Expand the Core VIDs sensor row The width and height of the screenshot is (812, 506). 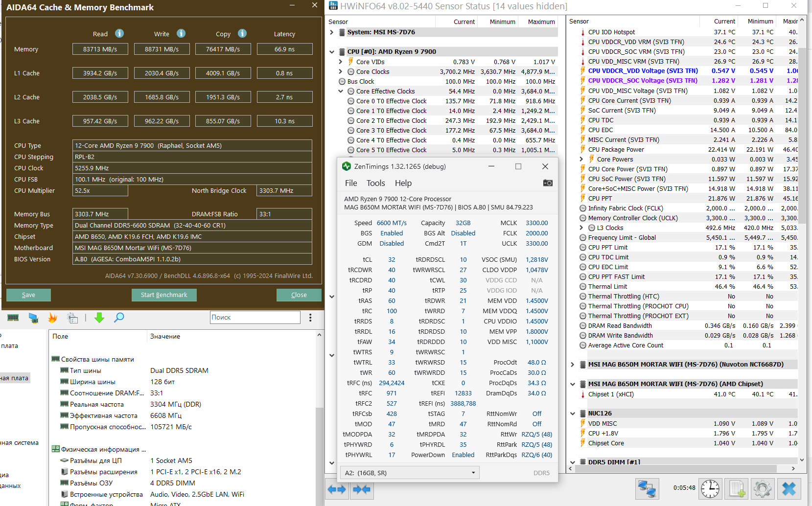tap(341, 62)
